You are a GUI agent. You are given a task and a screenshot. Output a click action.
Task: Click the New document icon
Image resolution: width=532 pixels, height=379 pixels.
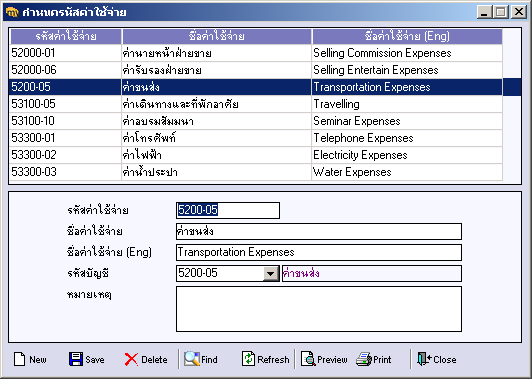(20, 359)
